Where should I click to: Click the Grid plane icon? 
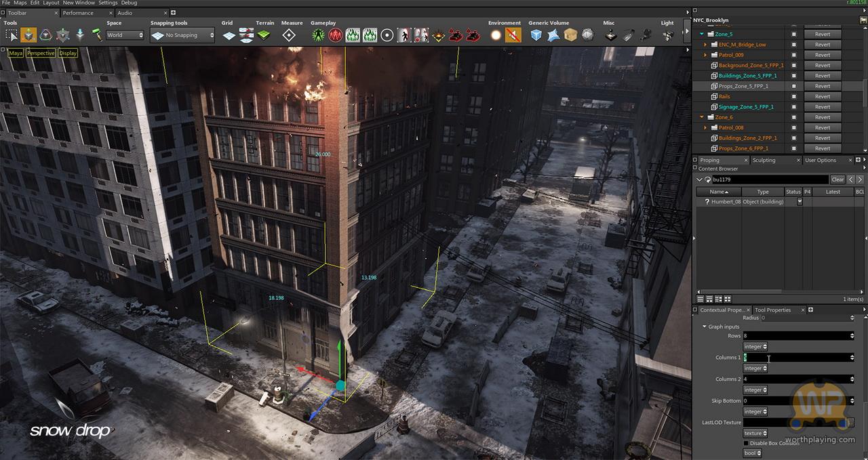pyautogui.click(x=229, y=35)
